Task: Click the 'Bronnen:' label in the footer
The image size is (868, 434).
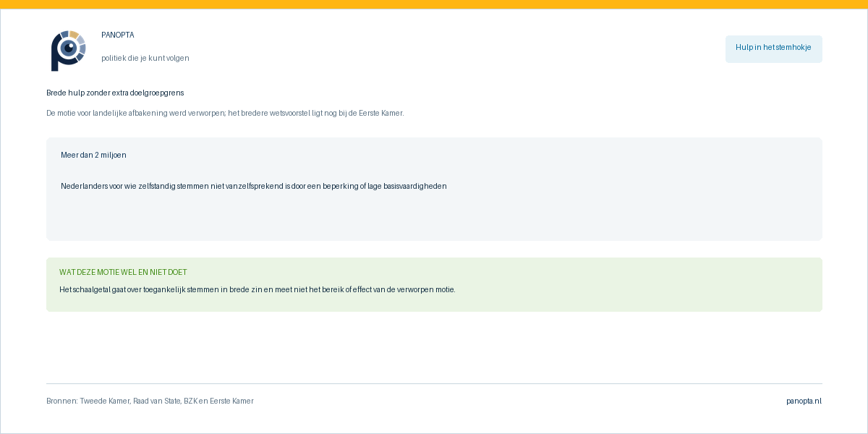Action: (x=61, y=401)
